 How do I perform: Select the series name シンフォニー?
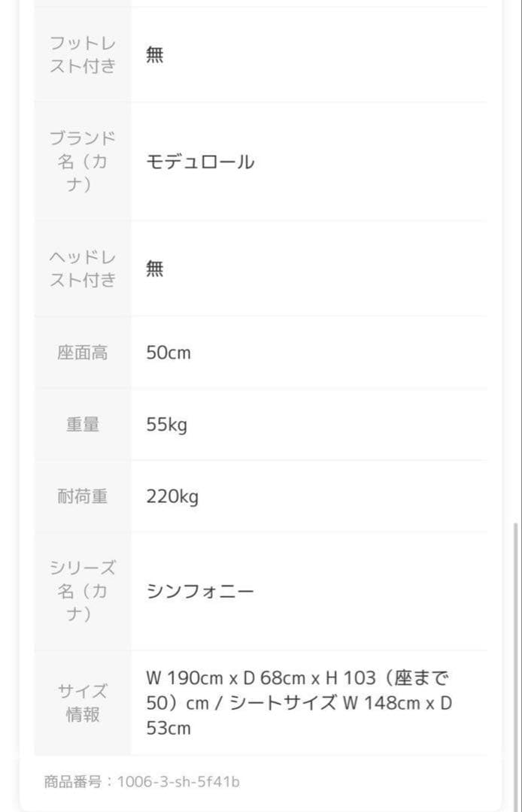coord(200,591)
